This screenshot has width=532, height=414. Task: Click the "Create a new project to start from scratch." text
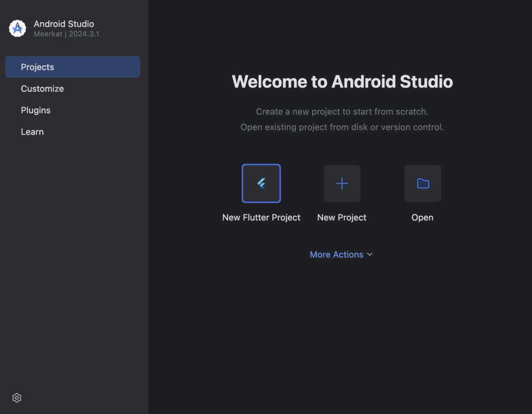pyautogui.click(x=342, y=111)
